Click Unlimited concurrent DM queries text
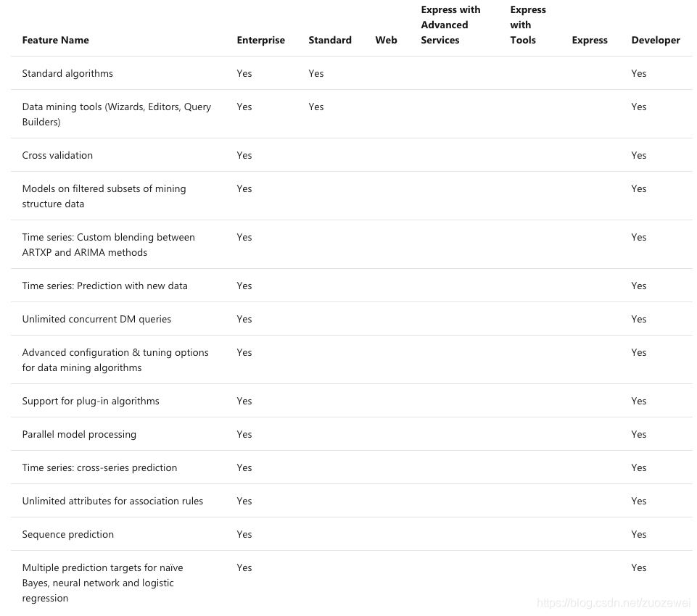 tap(96, 319)
